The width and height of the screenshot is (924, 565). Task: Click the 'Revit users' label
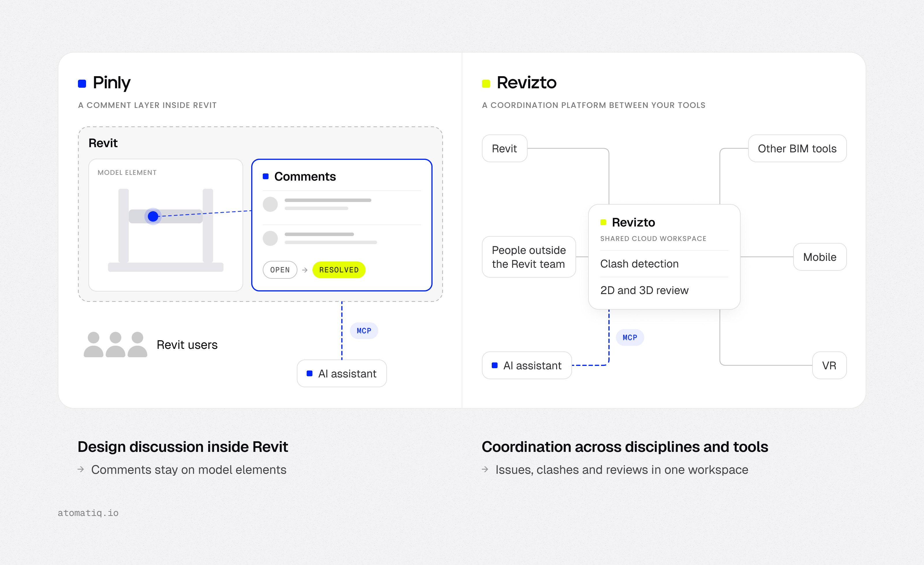tap(187, 345)
